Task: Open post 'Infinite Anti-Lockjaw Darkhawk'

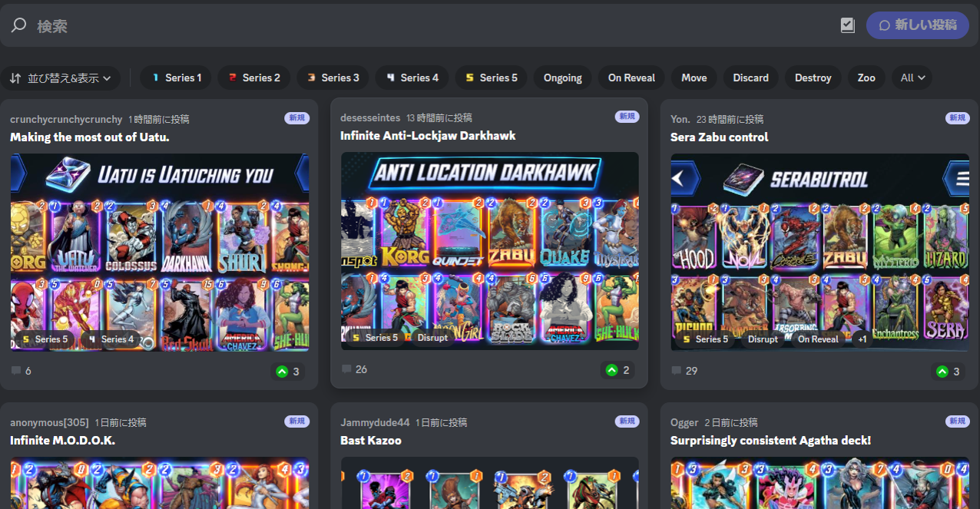Action: coord(428,136)
